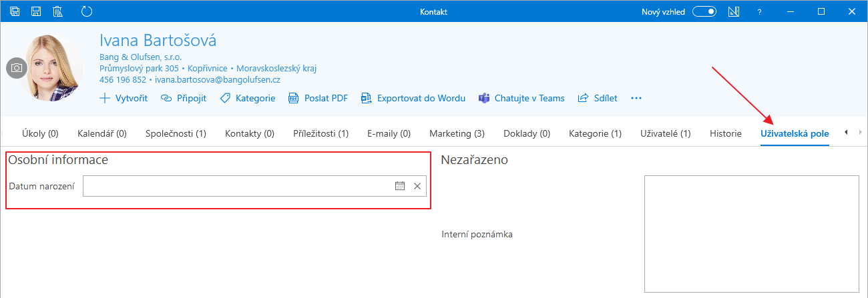Click Chatujte v Teams

pyautogui.click(x=521, y=98)
